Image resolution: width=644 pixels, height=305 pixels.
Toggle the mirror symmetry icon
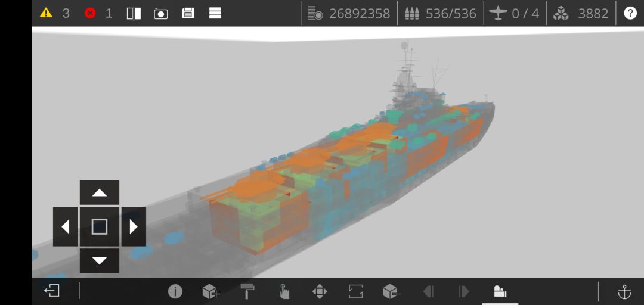pyautogui.click(x=134, y=13)
